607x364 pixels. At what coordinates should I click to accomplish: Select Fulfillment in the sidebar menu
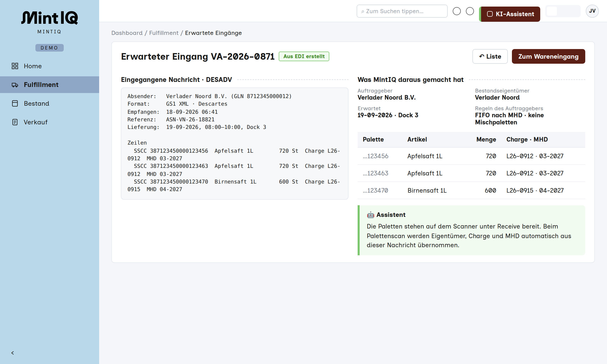click(50, 85)
